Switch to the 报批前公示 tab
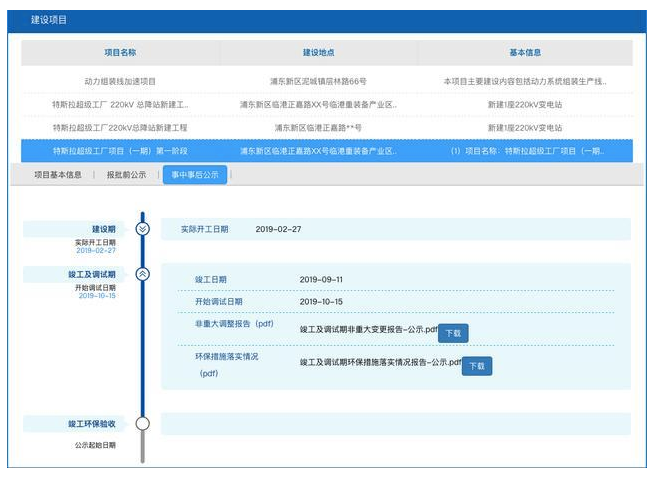The height and width of the screenshot is (481, 669). point(126,175)
